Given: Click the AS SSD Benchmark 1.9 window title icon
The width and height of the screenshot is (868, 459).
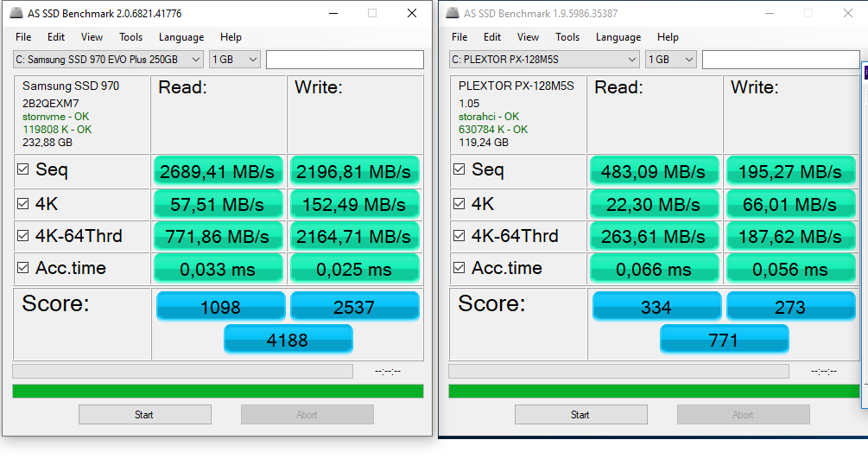Looking at the screenshot, I should tap(453, 13).
